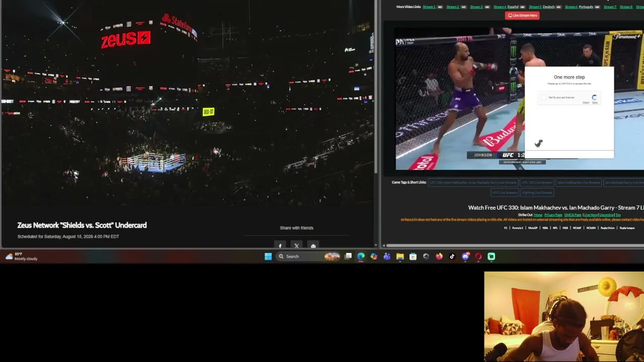Go to the Live Now link
644x362 pixels.
pos(590,215)
